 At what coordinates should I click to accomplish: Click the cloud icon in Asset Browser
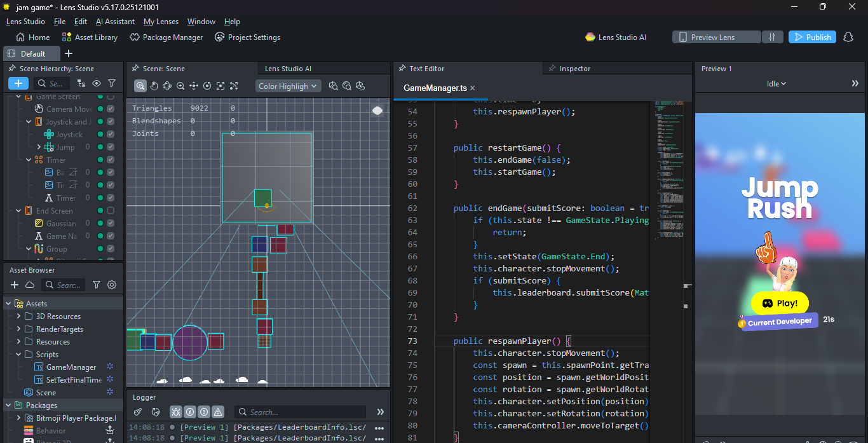[29, 285]
